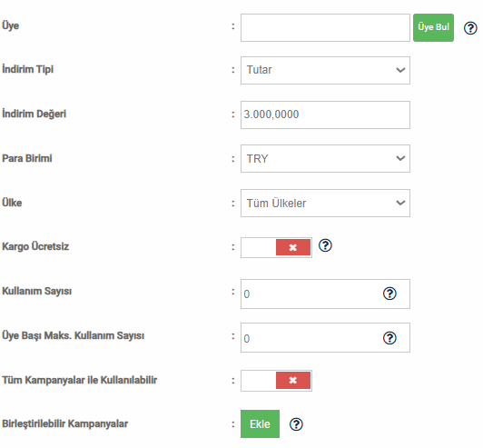This screenshot has height=448, width=483.
Task: Click the chevron arrow of Tüm Ülkeler select
Action: pyautogui.click(x=400, y=203)
